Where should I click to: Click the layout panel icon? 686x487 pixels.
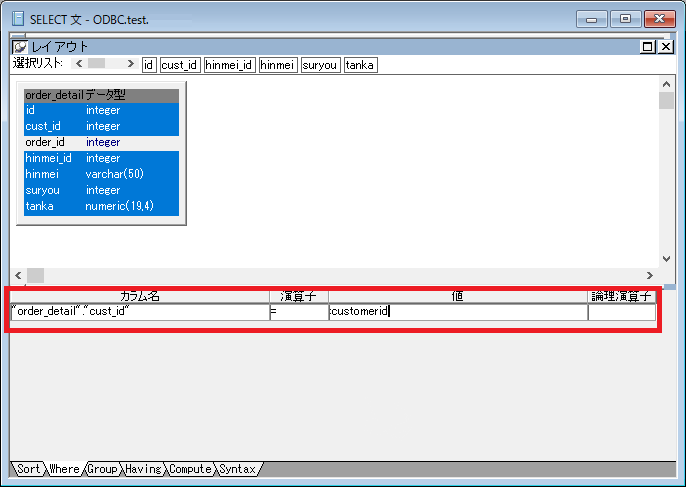coord(20,47)
